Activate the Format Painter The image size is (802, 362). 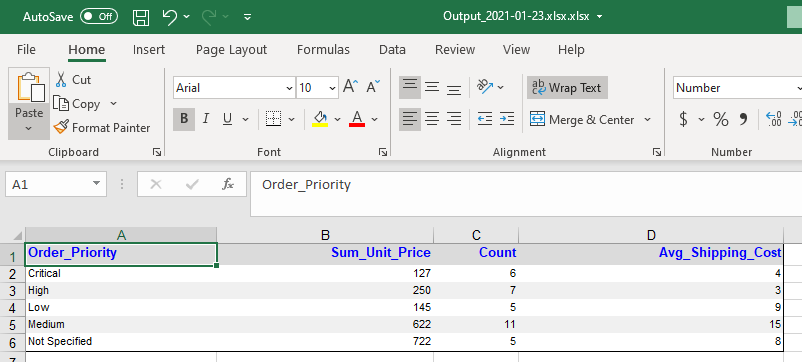point(102,128)
